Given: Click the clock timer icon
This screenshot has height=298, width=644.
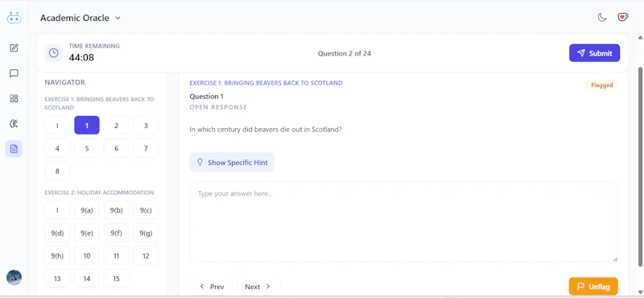Looking at the screenshot, I should tap(53, 53).
